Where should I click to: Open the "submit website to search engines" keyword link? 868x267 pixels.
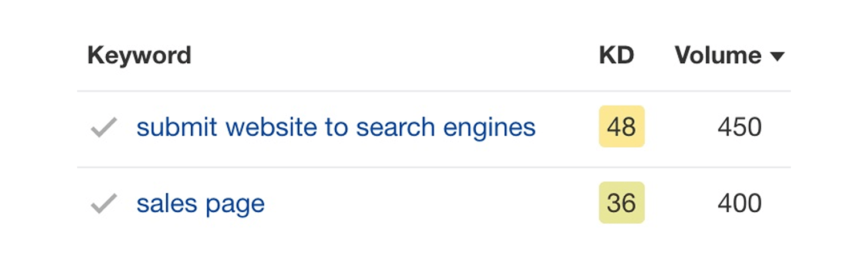point(336,127)
